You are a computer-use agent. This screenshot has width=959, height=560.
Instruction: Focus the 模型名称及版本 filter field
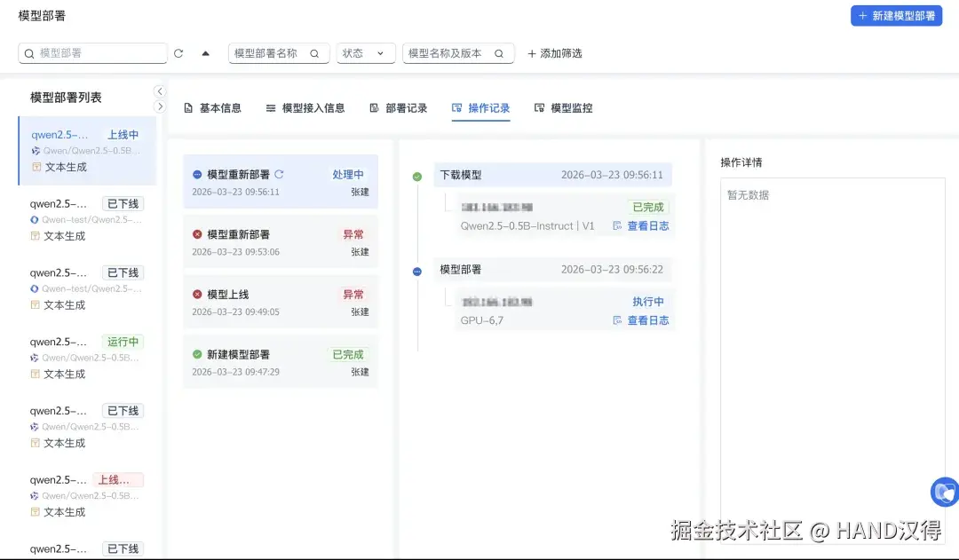coord(458,53)
